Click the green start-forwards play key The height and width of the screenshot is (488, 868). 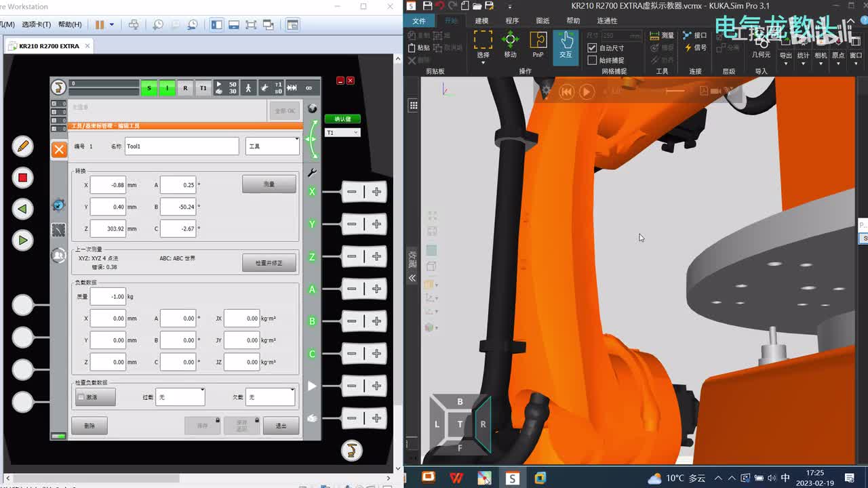tap(22, 240)
